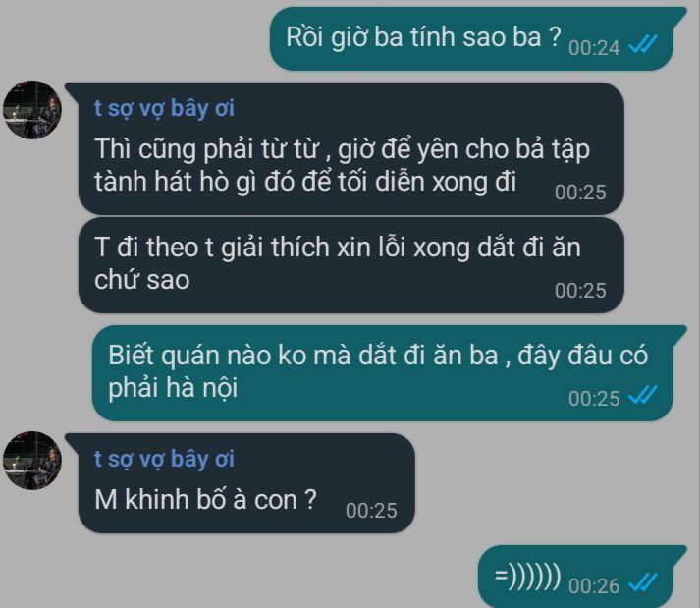Viewport: 700px width, 608px height.
Task: Click read checkmarks on the 00:24 message
Action: pos(643,44)
